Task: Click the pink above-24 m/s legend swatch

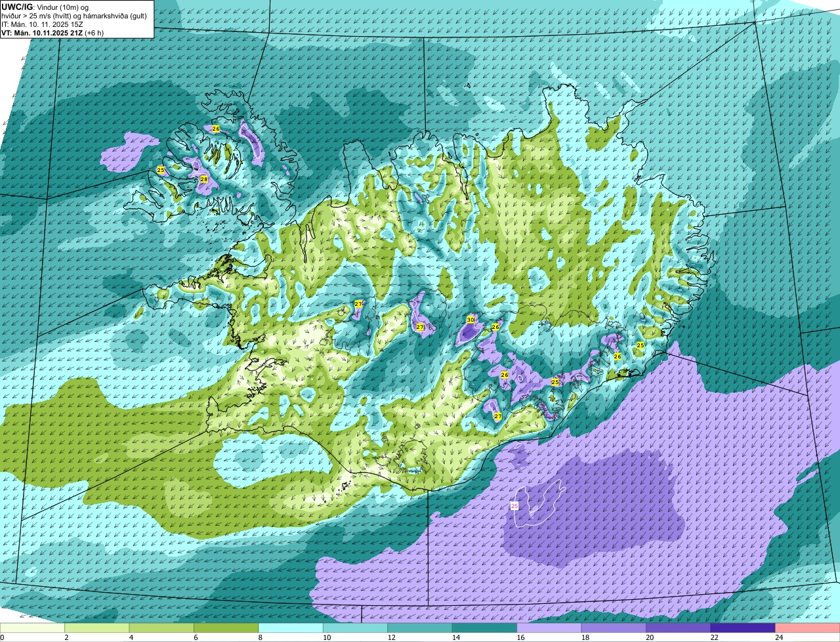Action: pyautogui.click(x=808, y=628)
